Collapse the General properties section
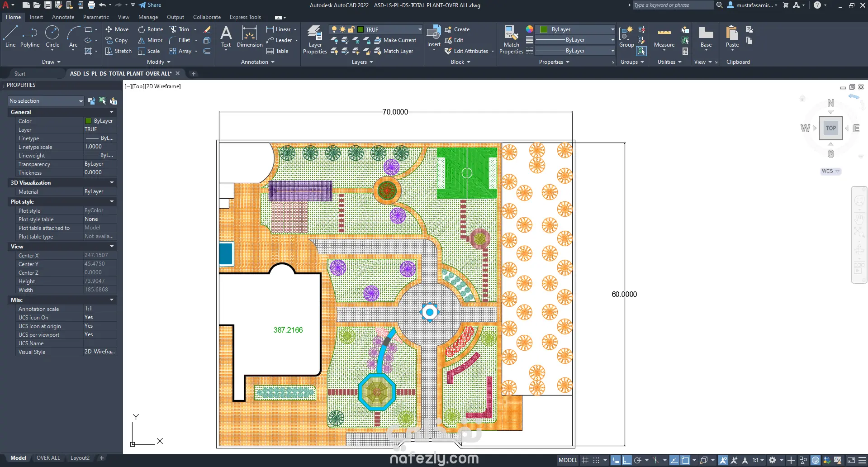 (x=111, y=112)
